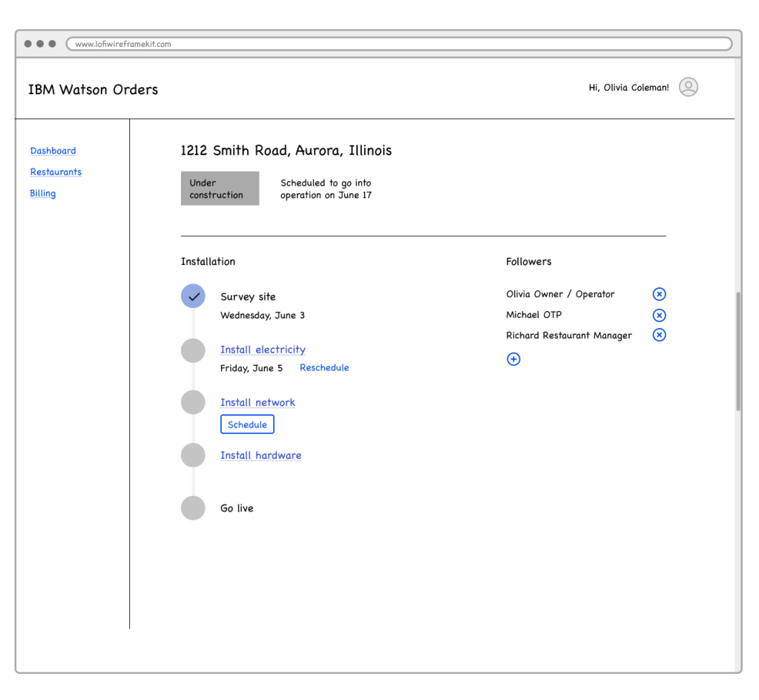Click the user profile avatar icon

click(x=688, y=88)
